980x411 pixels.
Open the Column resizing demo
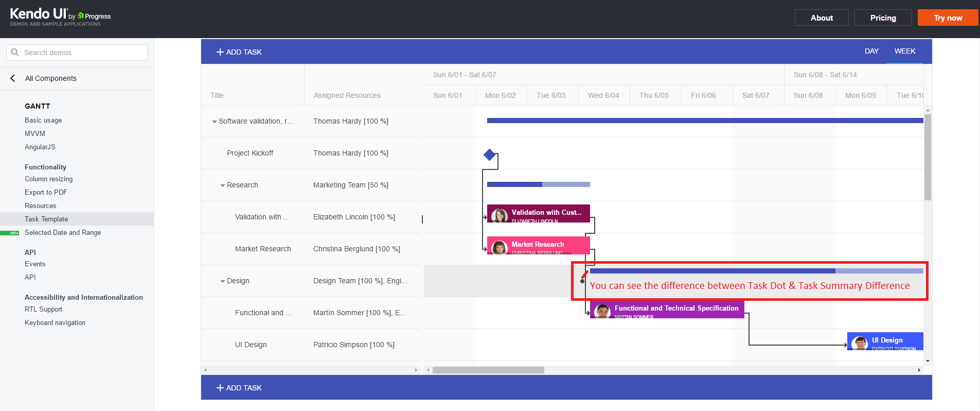49,179
